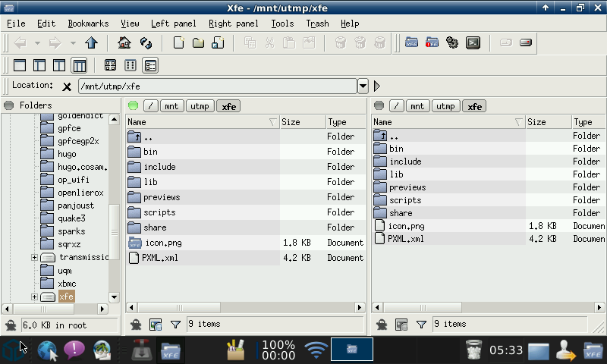
Task: Open location history dropdown arrow
Action: pyautogui.click(x=363, y=86)
